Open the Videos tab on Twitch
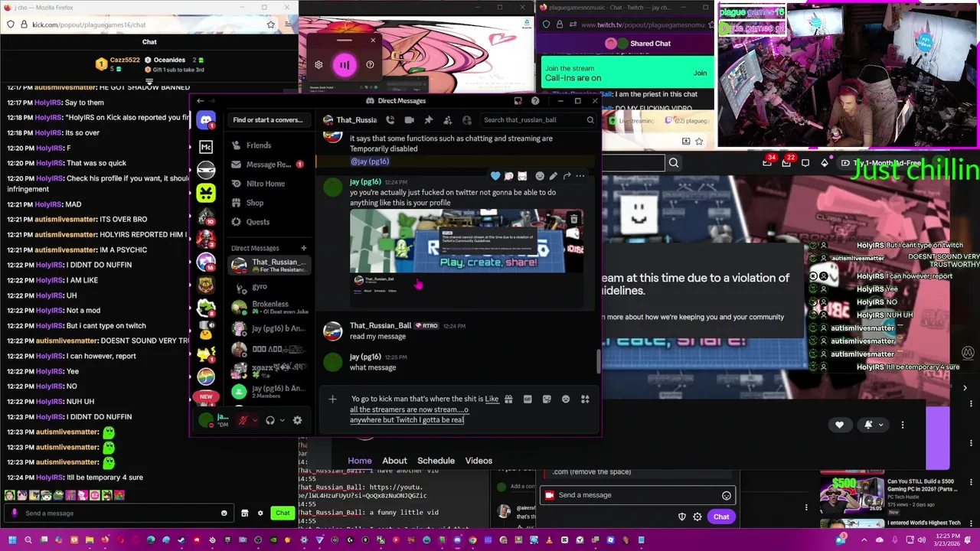Screen dimensions: 980x551 coord(479,461)
